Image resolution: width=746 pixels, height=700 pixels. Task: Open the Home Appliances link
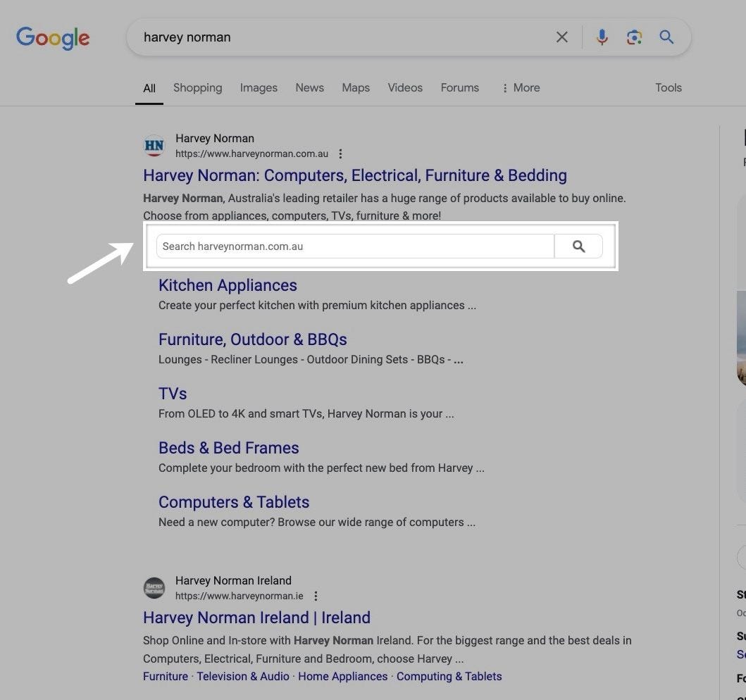point(342,676)
